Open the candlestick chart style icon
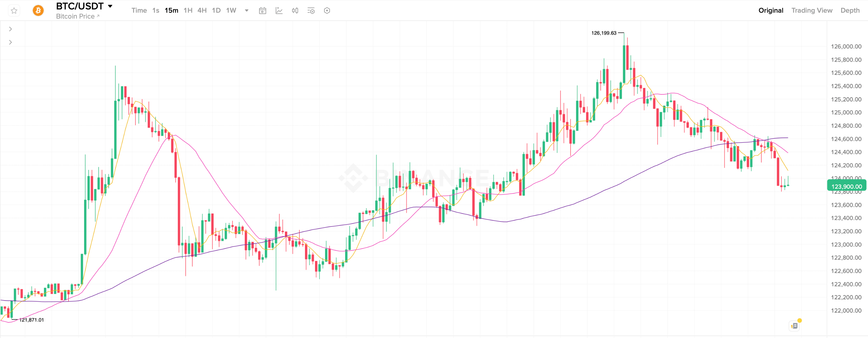Viewport: 868px width, 338px height. [295, 10]
